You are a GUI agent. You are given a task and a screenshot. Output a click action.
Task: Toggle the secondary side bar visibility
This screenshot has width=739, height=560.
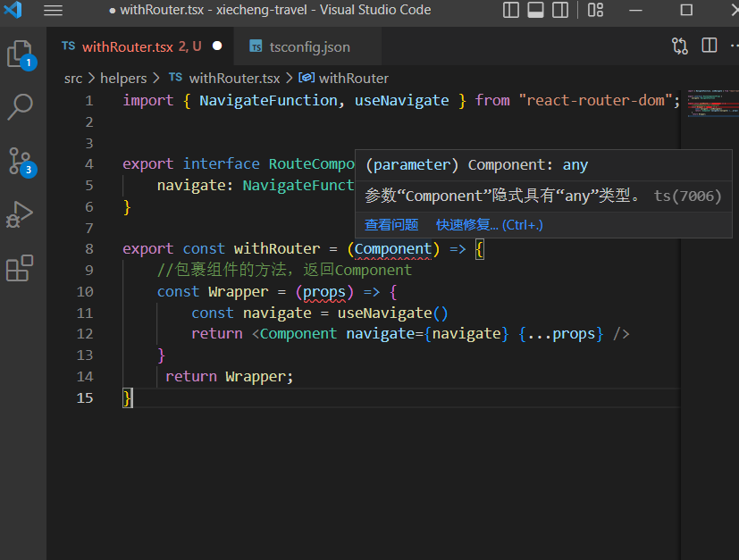coord(560,11)
